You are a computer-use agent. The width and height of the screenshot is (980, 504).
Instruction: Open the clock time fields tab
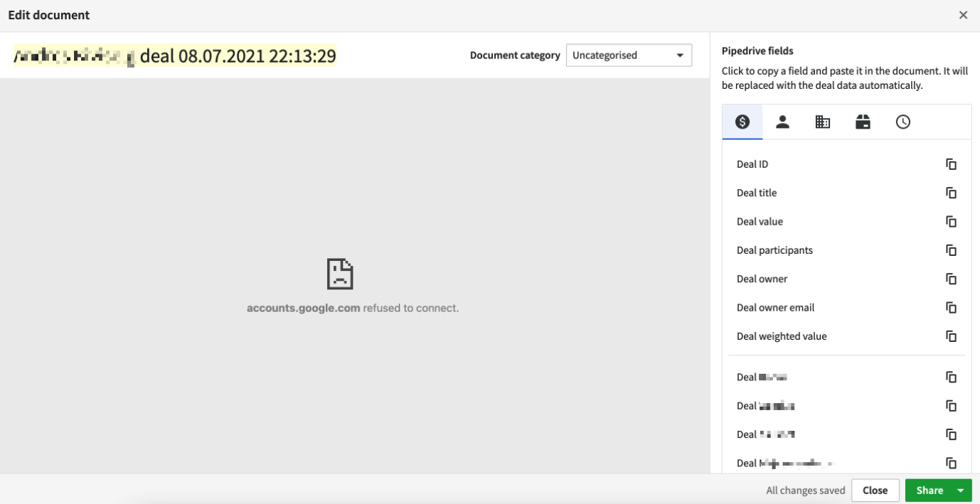pyautogui.click(x=903, y=121)
